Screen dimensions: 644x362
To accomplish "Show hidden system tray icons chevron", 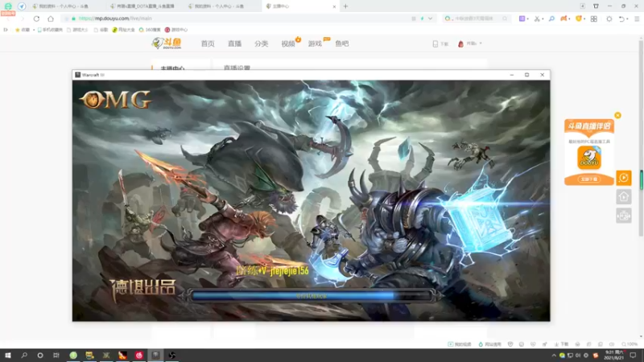I will pyautogui.click(x=554, y=356).
